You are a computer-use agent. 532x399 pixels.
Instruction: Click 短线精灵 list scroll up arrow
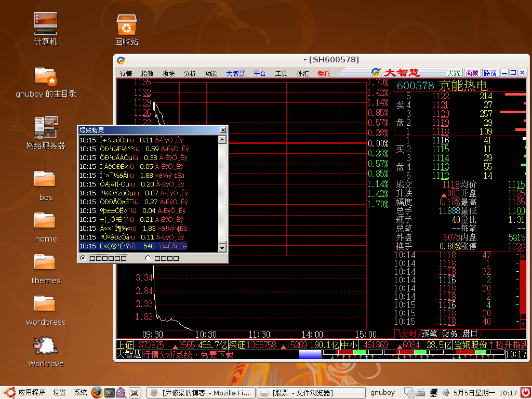(222, 139)
